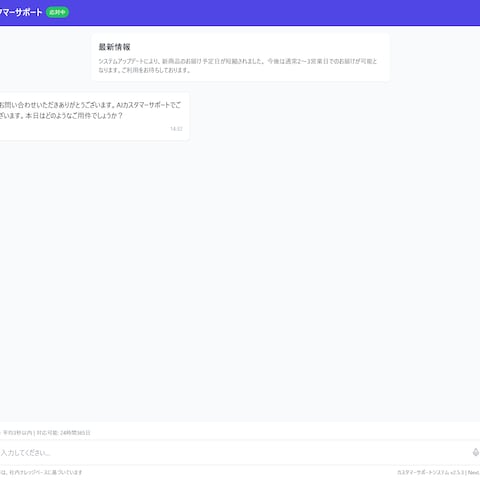Click the カスタマーサポートシステム v2.5.3 version text
The width and height of the screenshot is (480, 480).
[x=430, y=472]
